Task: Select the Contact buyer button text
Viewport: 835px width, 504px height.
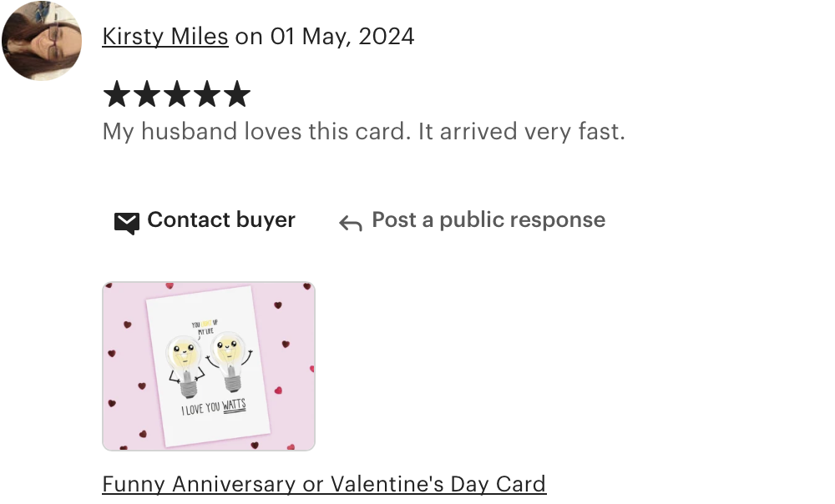Action: [x=221, y=219]
